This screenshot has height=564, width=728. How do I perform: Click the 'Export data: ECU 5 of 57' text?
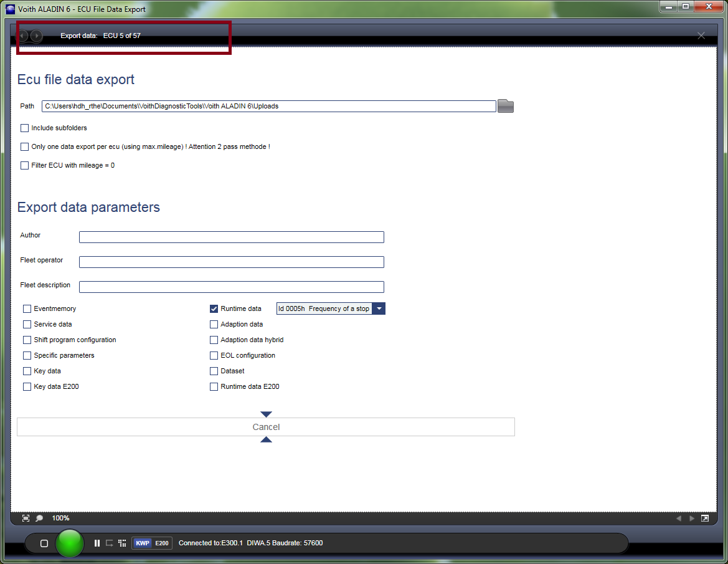(x=100, y=36)
